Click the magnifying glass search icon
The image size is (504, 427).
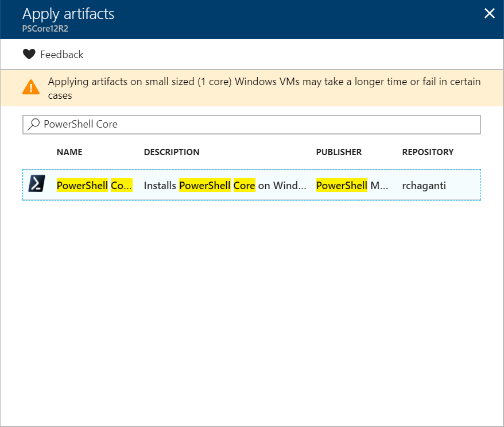click(34, 124)
